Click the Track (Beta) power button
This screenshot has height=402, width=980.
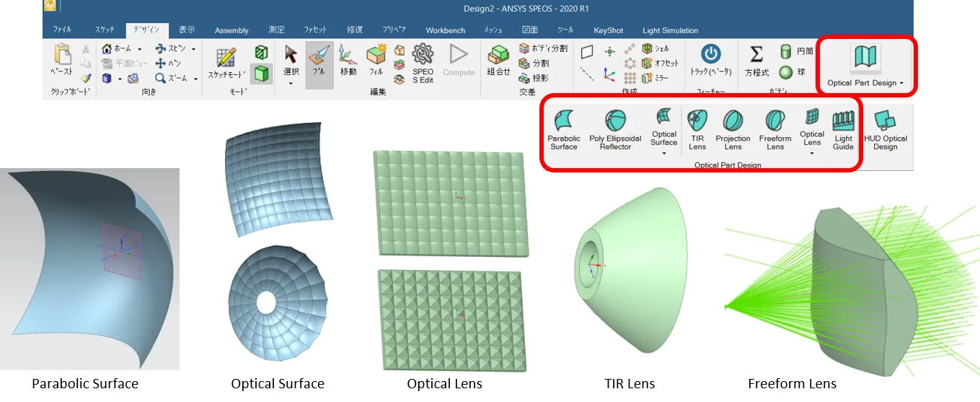[711, 61]
